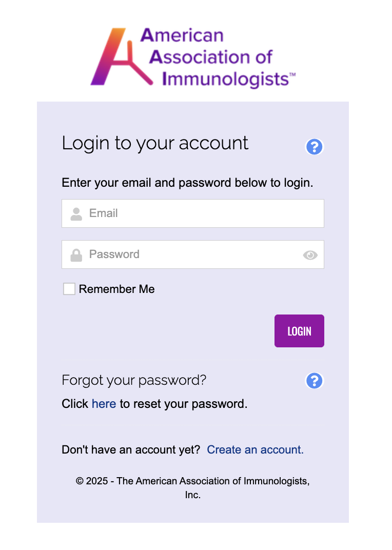This screenshot has height=550, width=392.
Task: Click the 'Forgot your password?' heading
Action: (x=134, y=380)
